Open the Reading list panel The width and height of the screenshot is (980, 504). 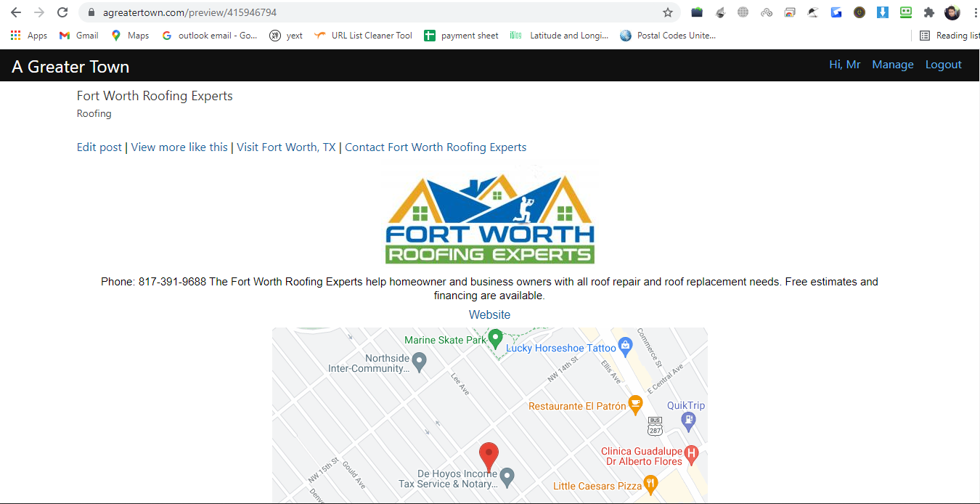coord(950,35)
